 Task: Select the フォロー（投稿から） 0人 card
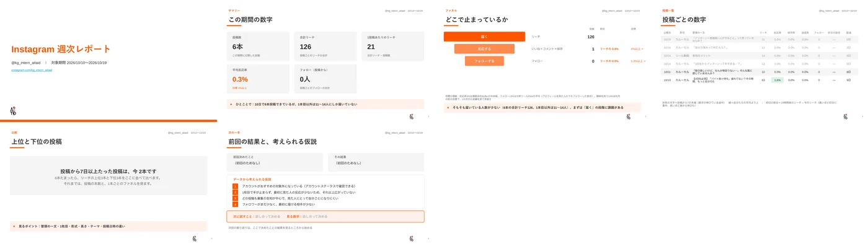click(x=326, y=79)
